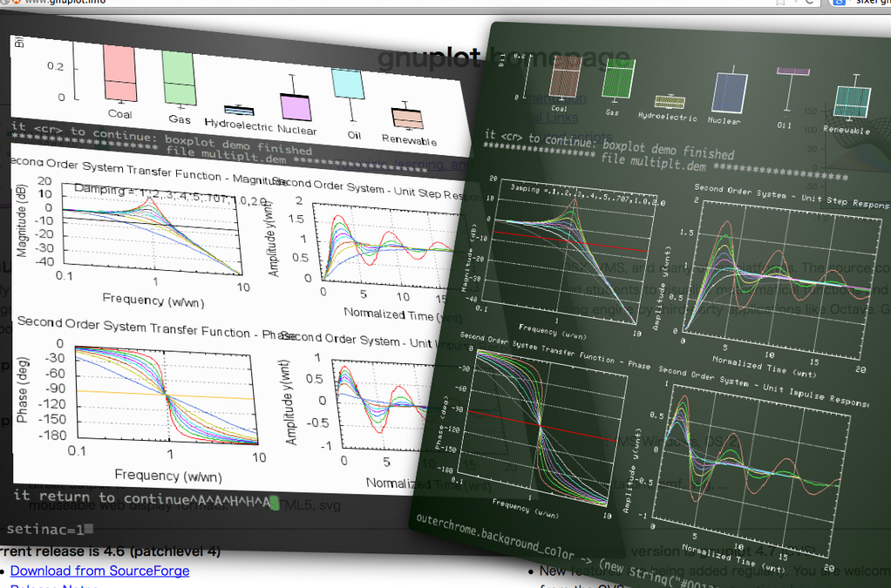The width and height of the screenshot is (891, 588).
Task: Select the Unit Impulse Response plot in the white terminal
Action: 386,404
